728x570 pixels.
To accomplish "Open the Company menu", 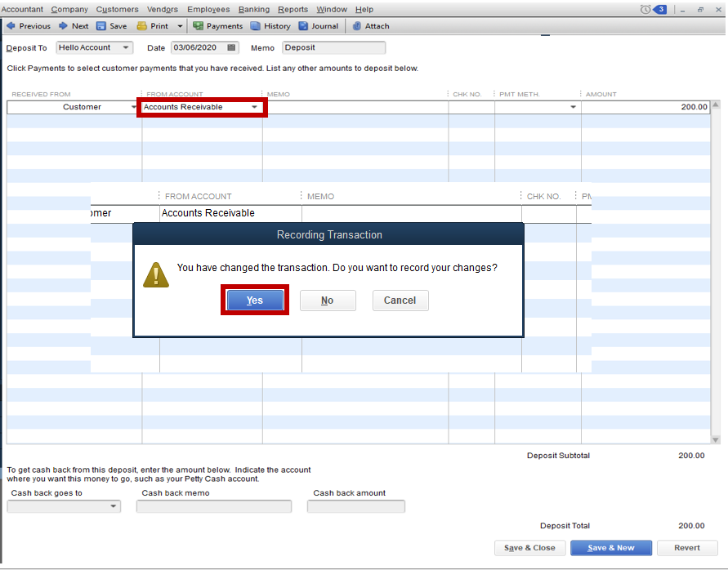I will click(x=69, y=9).
